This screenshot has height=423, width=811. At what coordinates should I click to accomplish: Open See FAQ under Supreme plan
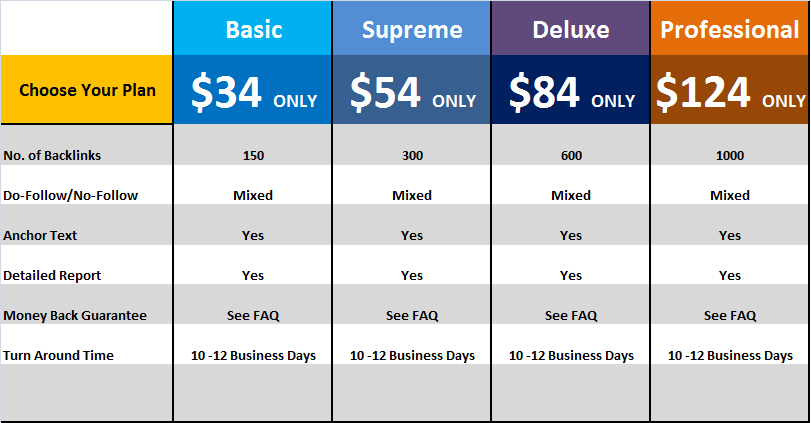[x=412, y=315]
